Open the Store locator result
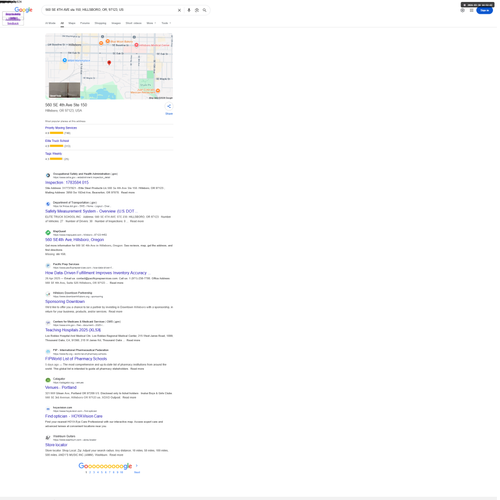The width and height of the screenshot is (500, 500). pos(56,445)
